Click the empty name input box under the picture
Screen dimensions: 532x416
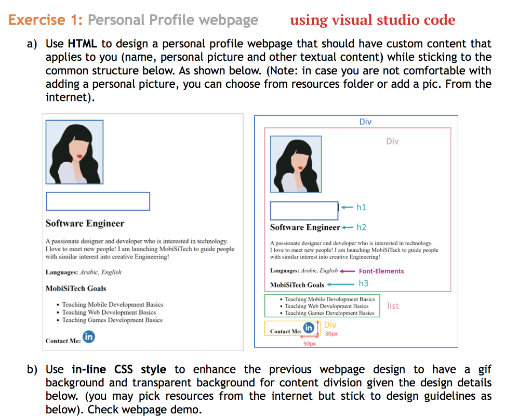98,201
